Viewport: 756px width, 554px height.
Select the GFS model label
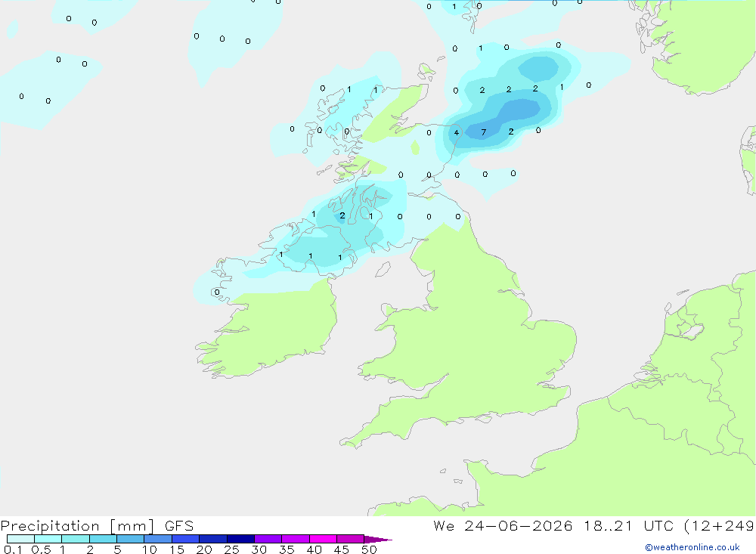click(179, 526)
